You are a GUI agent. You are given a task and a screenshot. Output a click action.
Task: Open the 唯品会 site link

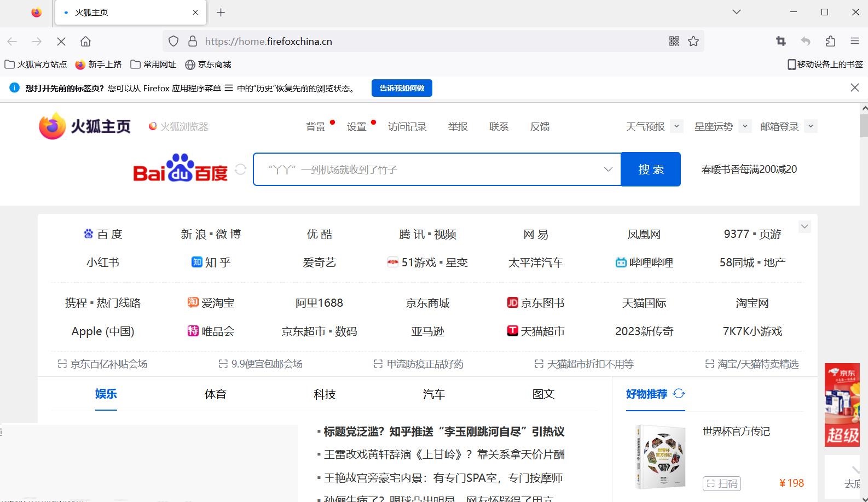[211, 331]
